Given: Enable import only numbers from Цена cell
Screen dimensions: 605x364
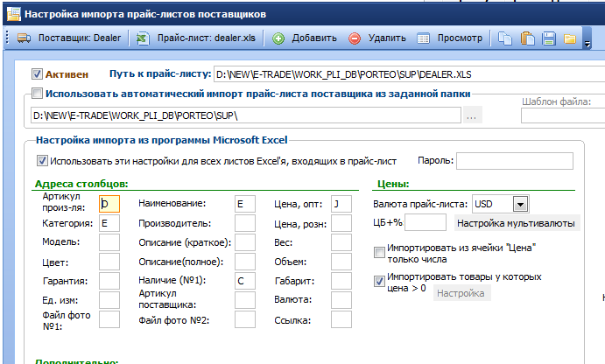Looking at the screenshot, I should tap(379, 252).
